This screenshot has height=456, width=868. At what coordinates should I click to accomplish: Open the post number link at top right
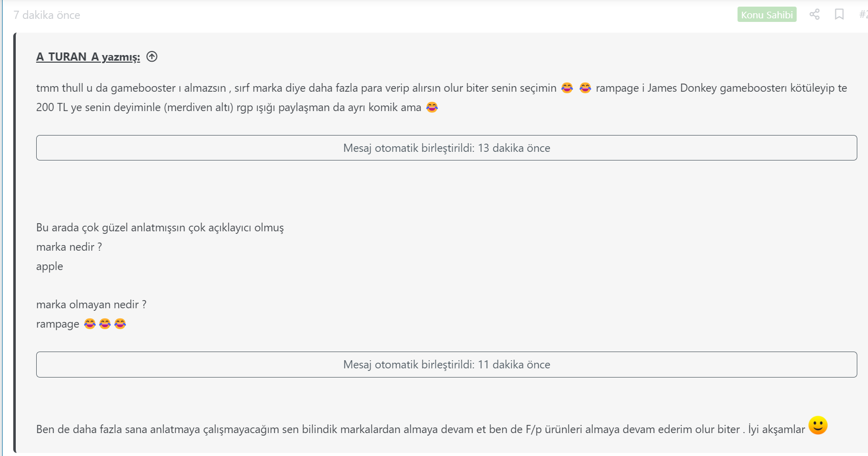pos(863,14)
